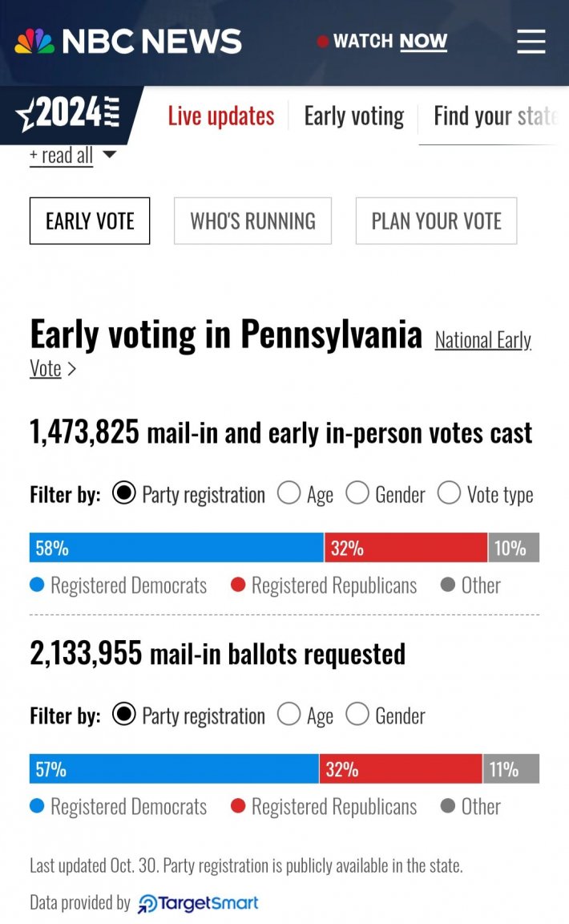Switch to the Live updates tab

(221, 115)
